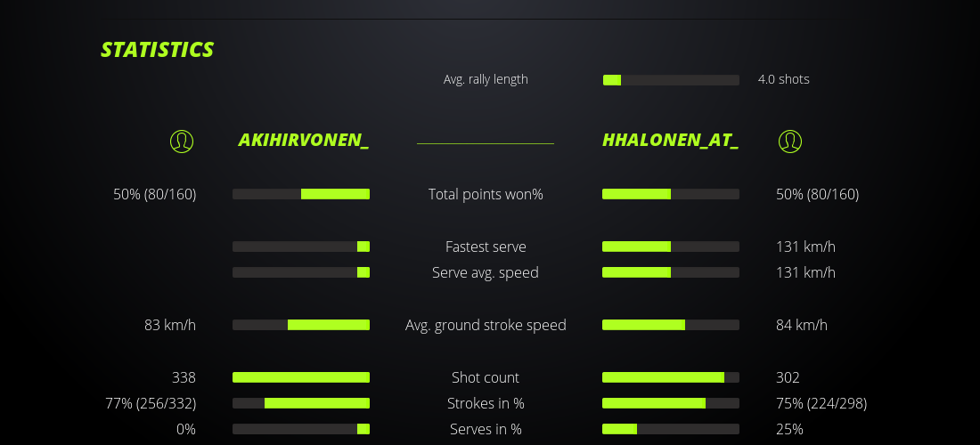The height and width of the screenshot is (445, 980).
Task: Click AKIHIRVONEN_'s Serve avg. speed bar
Action: 301,272
